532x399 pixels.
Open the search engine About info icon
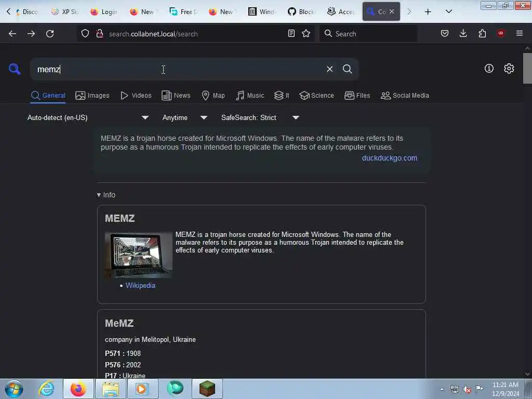(489, 69)
